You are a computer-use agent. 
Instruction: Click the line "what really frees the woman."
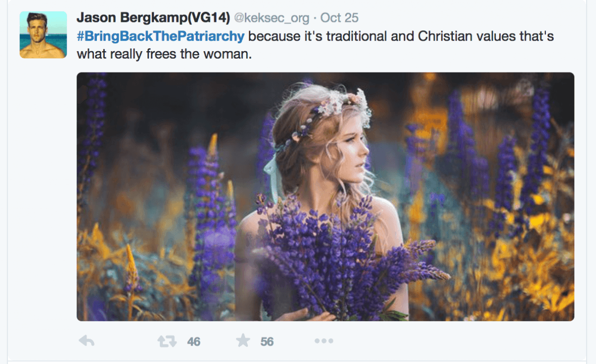[164, 54]
